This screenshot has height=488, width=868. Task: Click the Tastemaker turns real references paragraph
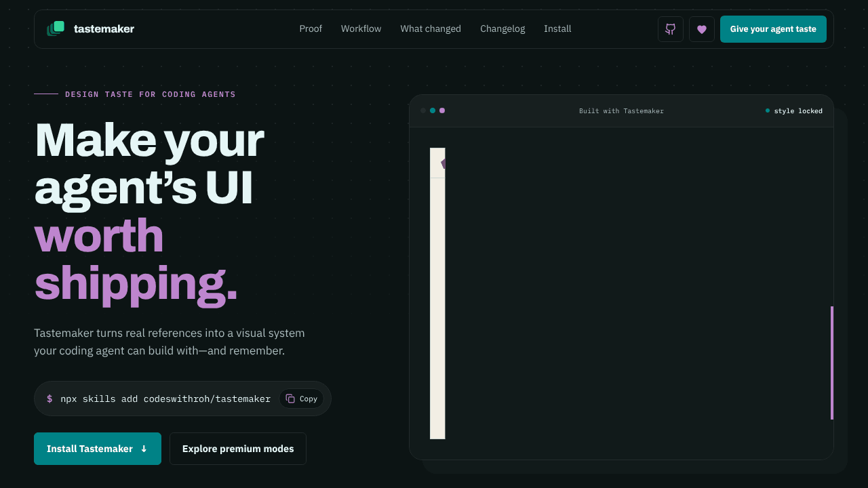[x=170, y=342]
